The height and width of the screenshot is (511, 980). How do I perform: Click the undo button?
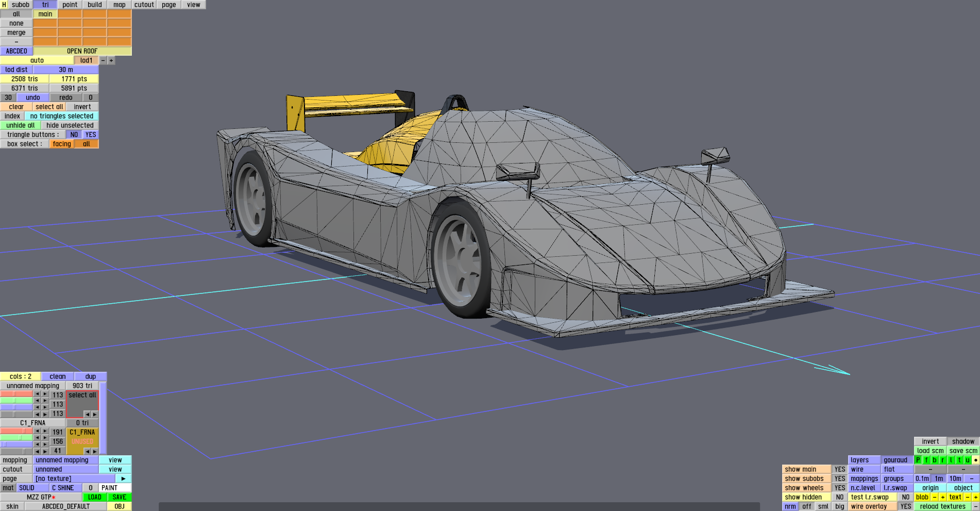point(33,97)
